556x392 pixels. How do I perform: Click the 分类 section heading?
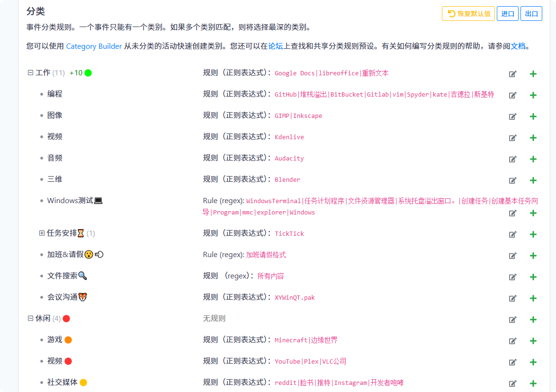click(x=36, y=11)
